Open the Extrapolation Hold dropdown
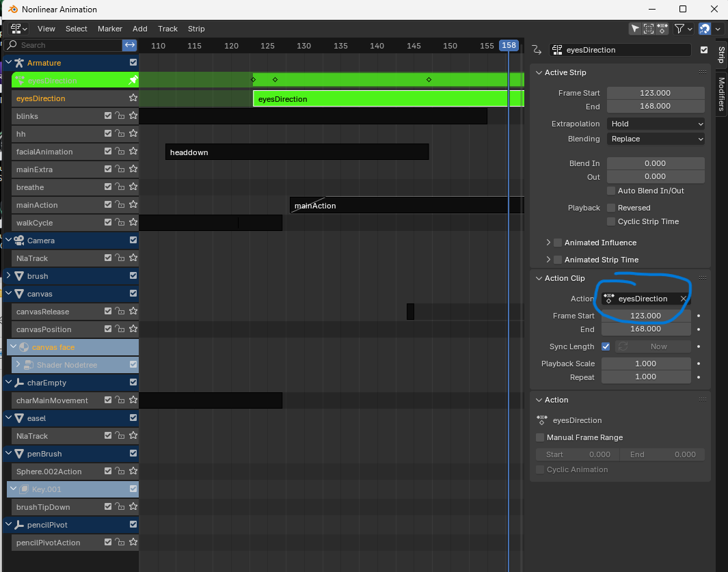728x572 pixels. (656, 124)
